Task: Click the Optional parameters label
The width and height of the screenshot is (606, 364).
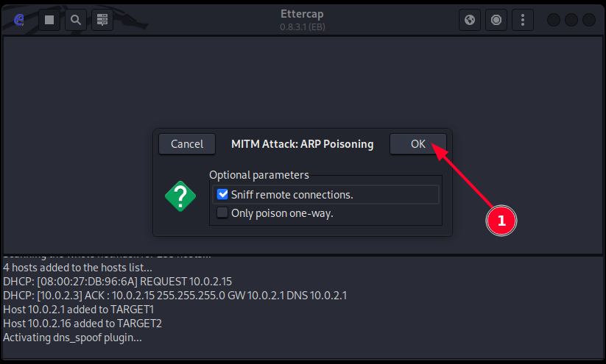Action: pyautogui.click(x=259, y=175)
